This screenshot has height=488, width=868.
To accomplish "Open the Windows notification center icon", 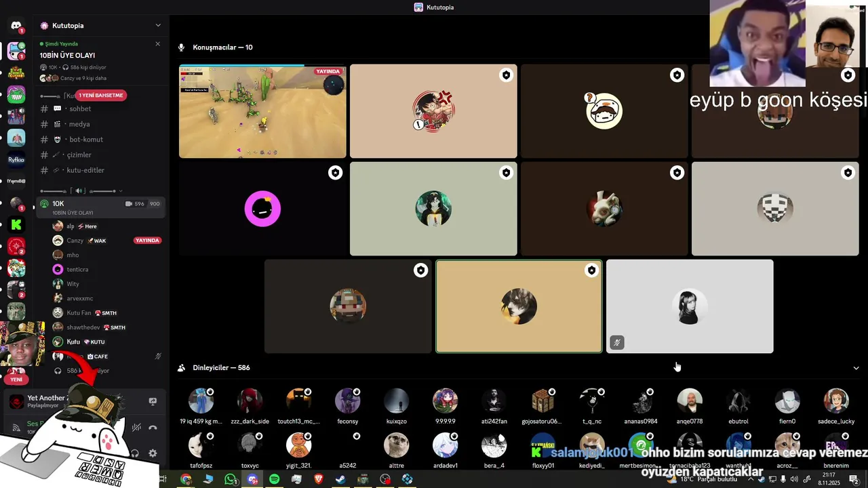I will tap(854, 479).
